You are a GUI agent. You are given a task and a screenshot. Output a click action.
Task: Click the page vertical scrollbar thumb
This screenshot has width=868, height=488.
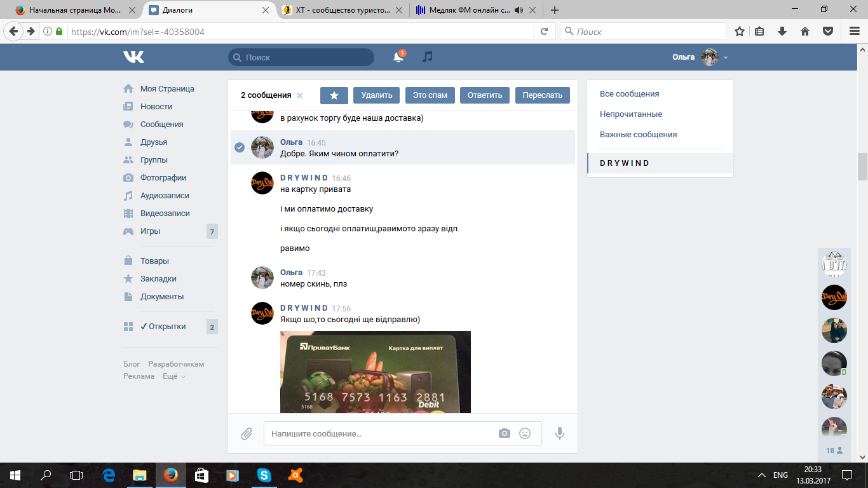(x=862, y=166)
